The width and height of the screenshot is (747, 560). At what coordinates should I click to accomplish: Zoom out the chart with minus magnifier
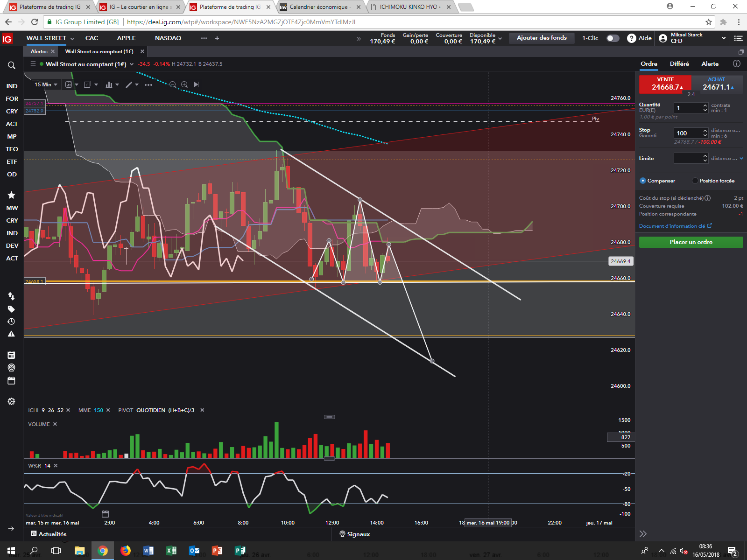[x=173, y=84]
